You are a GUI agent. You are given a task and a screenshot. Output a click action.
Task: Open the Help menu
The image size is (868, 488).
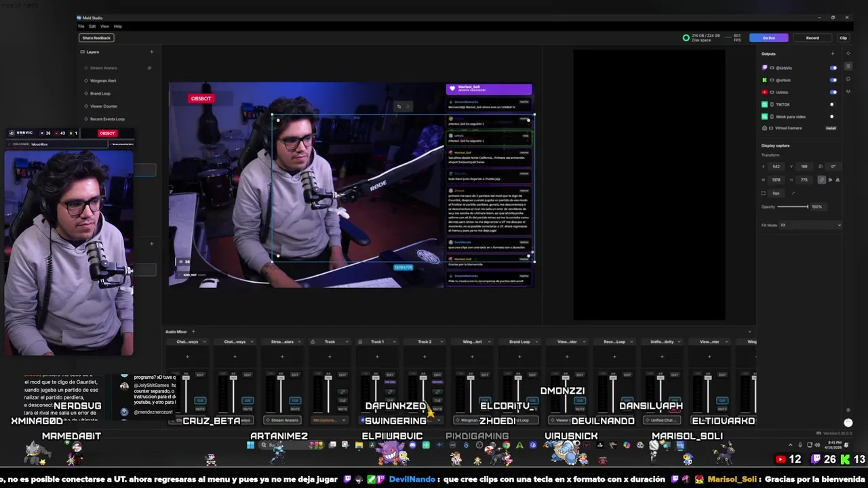tap(117, 26)
